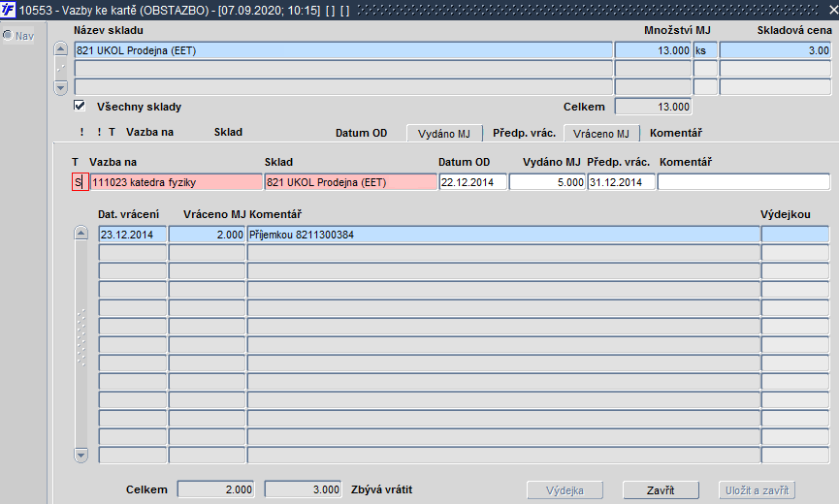This screenshot has width=839, height=504.
Task: Click the empty Komentář field in binding row
Action: 744,182
